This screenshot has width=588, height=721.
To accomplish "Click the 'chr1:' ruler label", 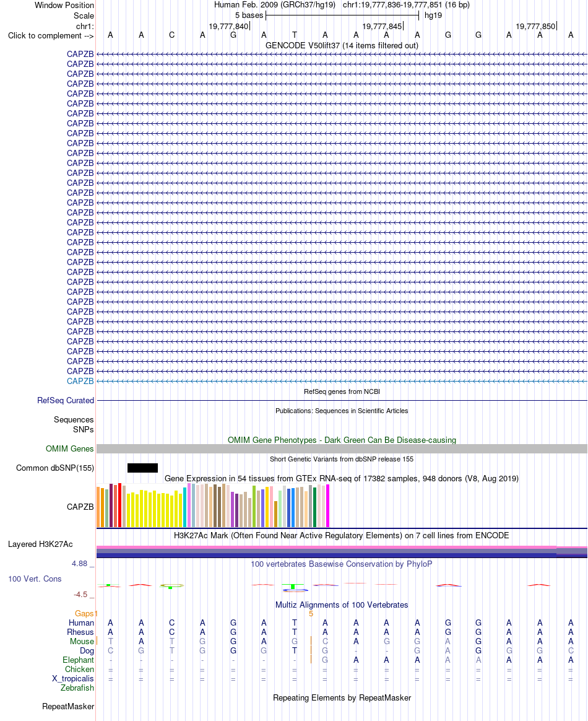I will (x=85, y=26).
